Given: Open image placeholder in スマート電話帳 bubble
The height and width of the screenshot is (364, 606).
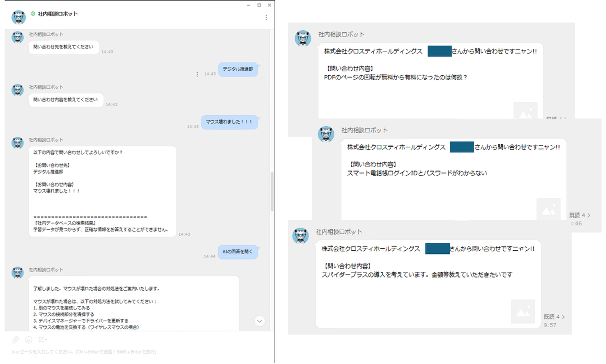Looking at the screenshot, I should click(548, 209).
